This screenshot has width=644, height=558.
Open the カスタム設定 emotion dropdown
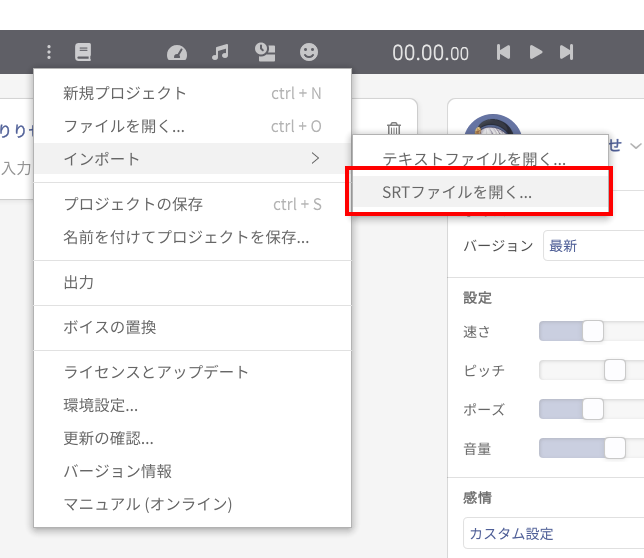[553, 533]
